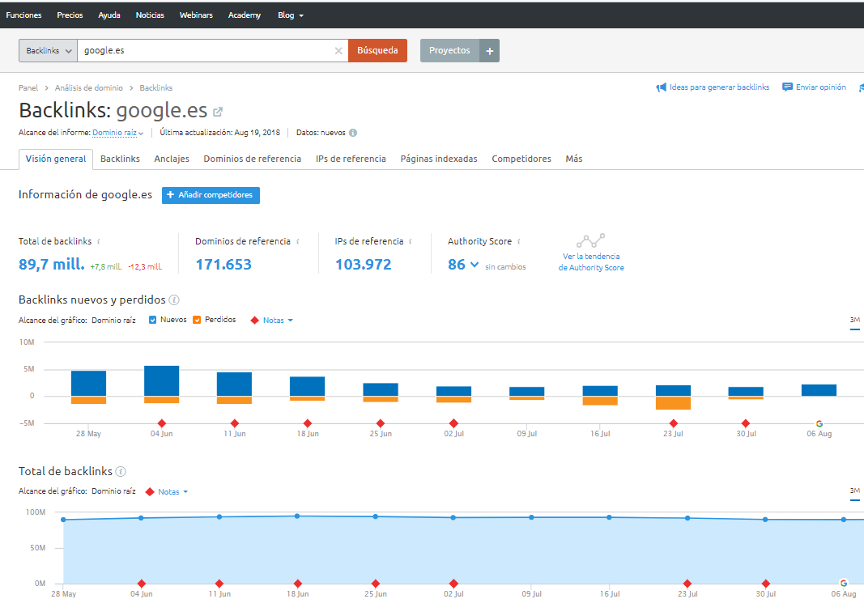Switch to the IPs de referencia tab
Image resolution: width=864 pixels, height=616 pixels.
pyautogui.click(x=351, y=159)
